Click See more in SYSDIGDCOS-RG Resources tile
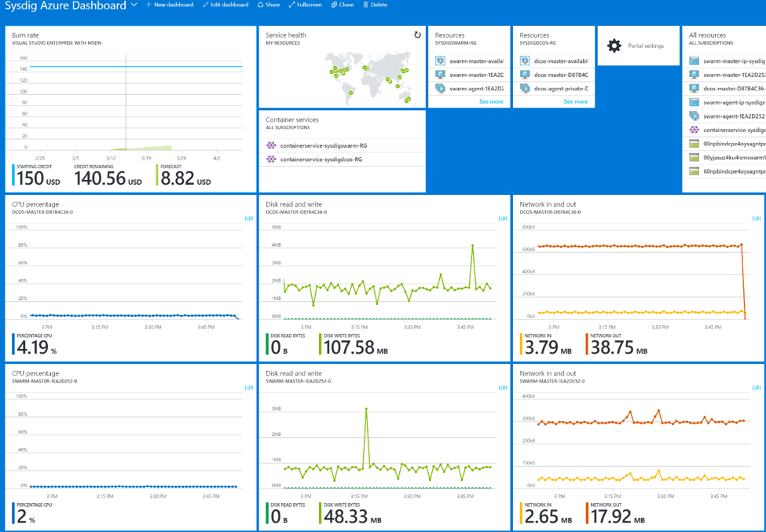Image resolution: width=766 pixels, height=532 pixels. tap(575, 101)
